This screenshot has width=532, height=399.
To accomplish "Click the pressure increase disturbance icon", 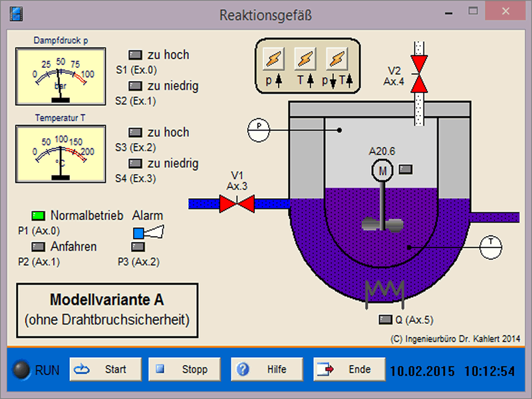I will pyautogui.click(x=275, y=59).
